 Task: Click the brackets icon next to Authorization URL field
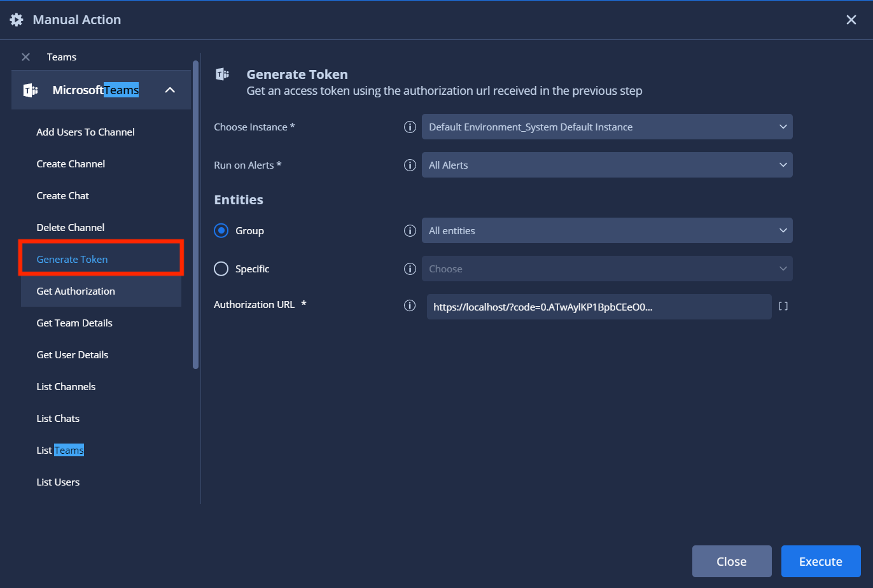pyautogui.click(x=783, y=306)
